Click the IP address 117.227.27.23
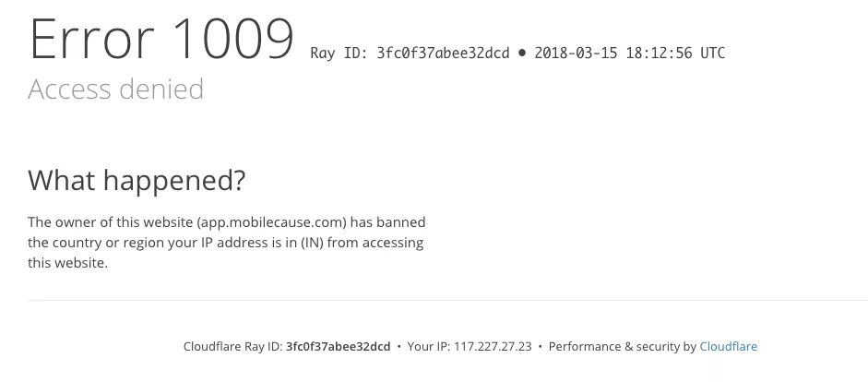The image size is (868, 382). (493, 347)
